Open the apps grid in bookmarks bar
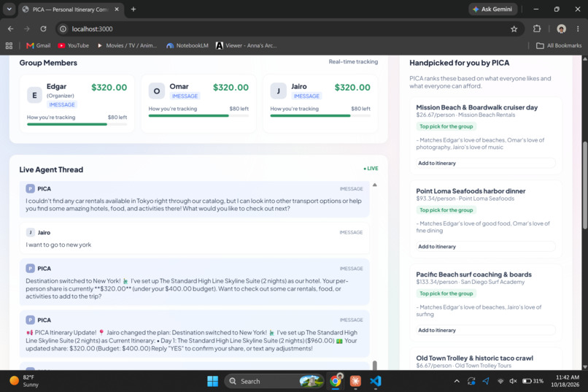The image size is (588, 392). coord(9,46)
